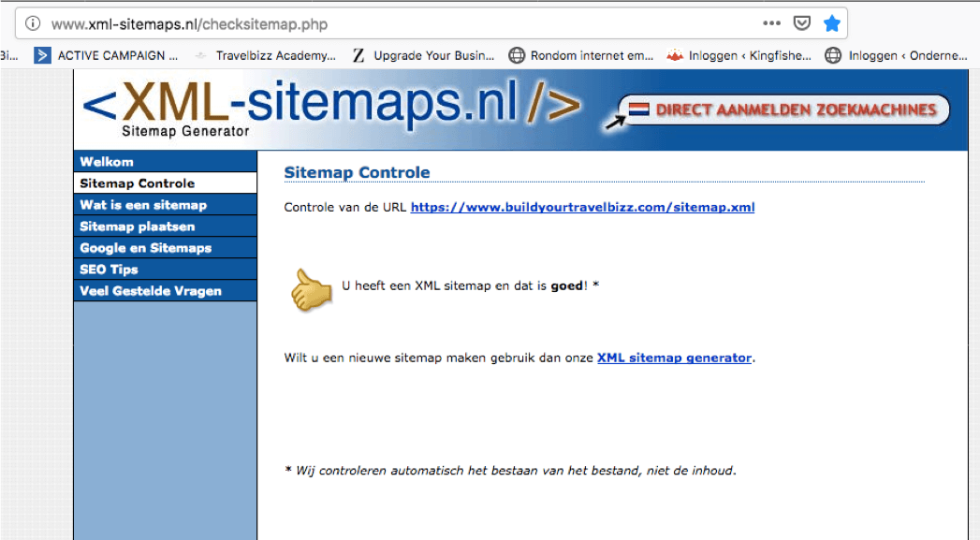The height and width of the screenshot is (540, 980).
Task: Click Direct Aanmelden Zoekmachines banner button
Action: (783, 110)
